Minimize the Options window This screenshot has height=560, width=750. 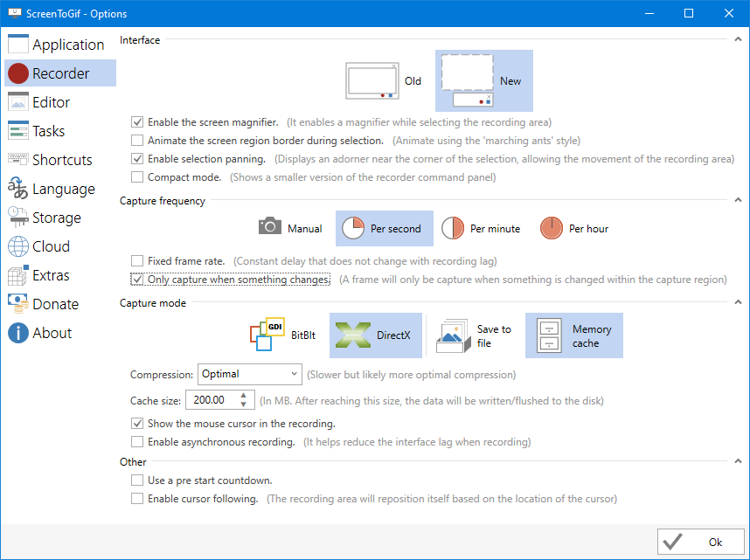click(x=649, y=13)
